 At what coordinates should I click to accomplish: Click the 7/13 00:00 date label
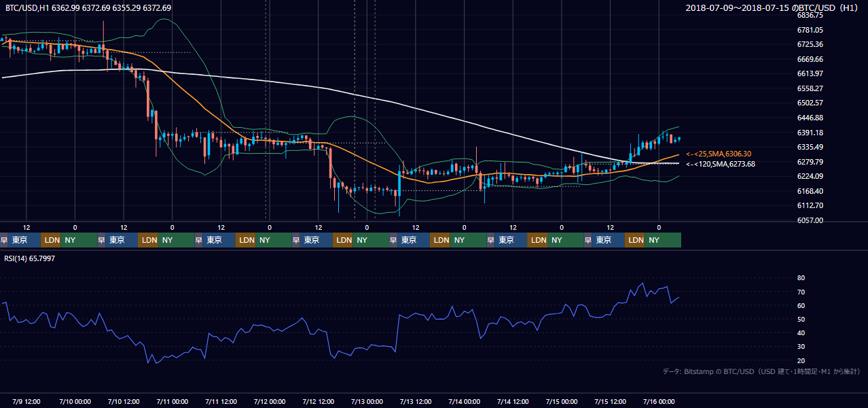[x=367, y=401]
